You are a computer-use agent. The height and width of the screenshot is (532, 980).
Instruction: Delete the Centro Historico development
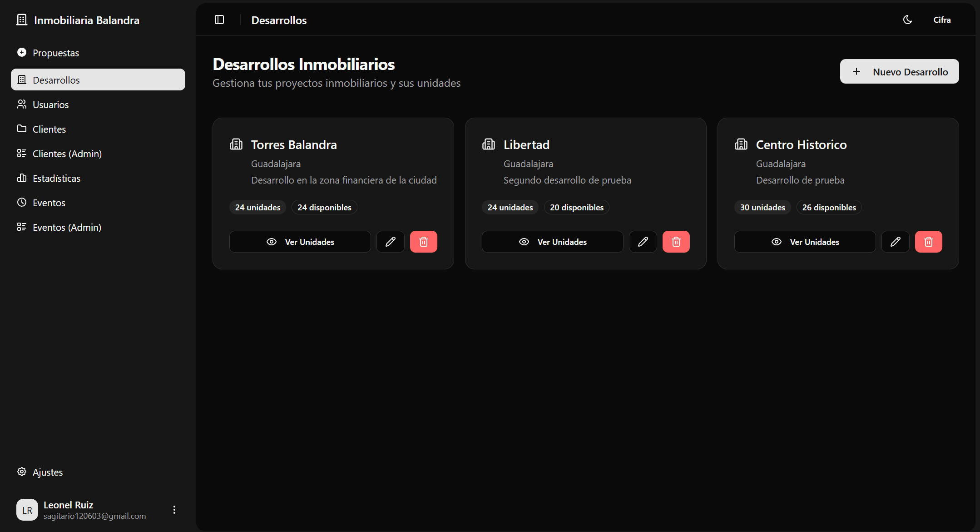(928, 242)
